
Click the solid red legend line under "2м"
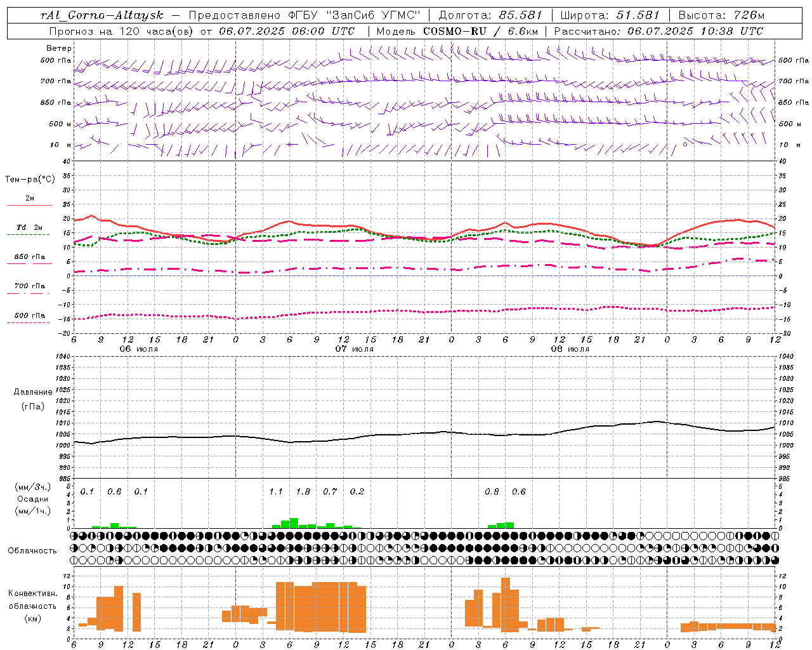pos(29,206)
